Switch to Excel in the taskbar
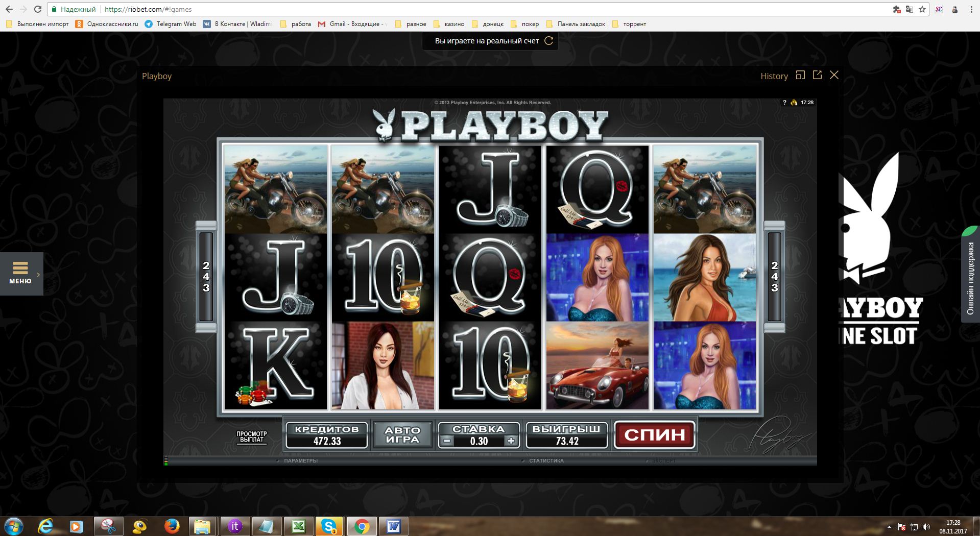Image resolution: width=980 pixels, height=536 pixels. 298,526
